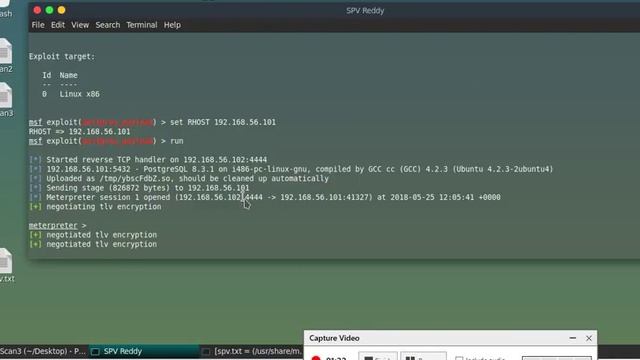Click the spv.txt taskbar window icon

[x=206, y=351]
